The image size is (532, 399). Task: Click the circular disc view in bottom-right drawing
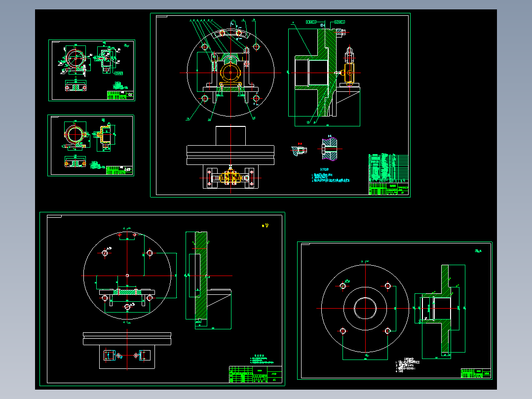(x=365, y=307)
